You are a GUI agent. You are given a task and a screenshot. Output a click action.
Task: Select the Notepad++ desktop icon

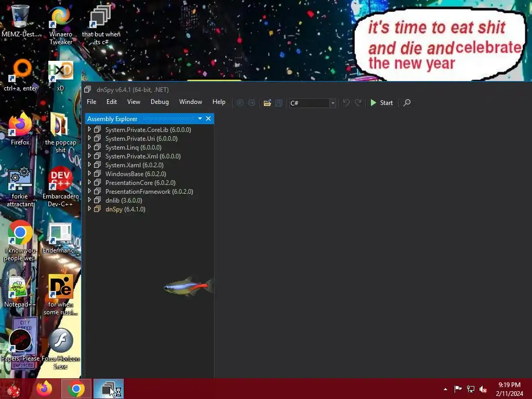point(20,291)
